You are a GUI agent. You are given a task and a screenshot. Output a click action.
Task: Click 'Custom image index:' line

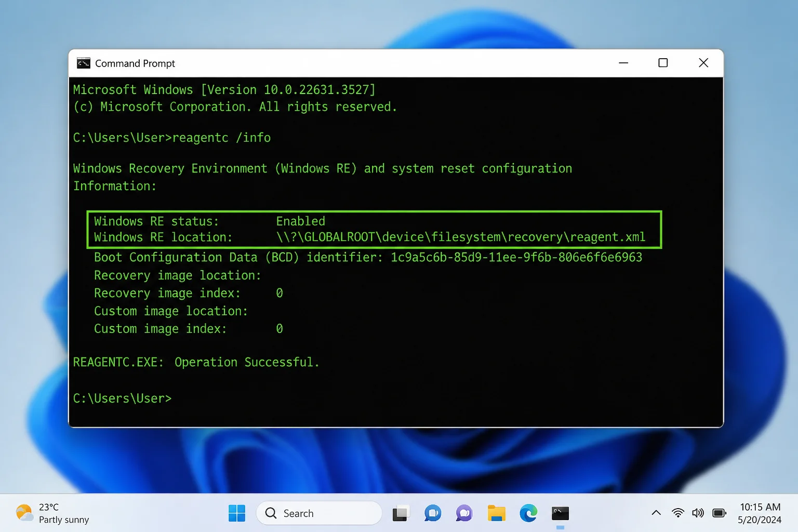point(188,329)
